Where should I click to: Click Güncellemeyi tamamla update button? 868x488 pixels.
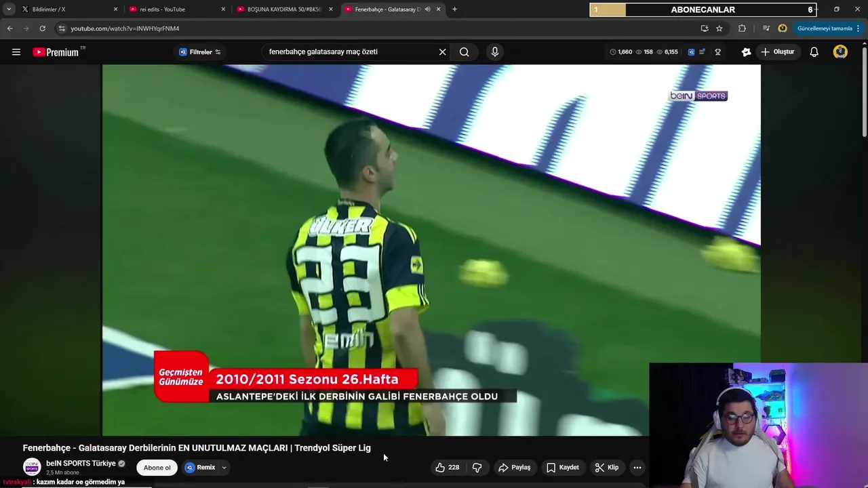pyautogui.click(x=825, y=28)
